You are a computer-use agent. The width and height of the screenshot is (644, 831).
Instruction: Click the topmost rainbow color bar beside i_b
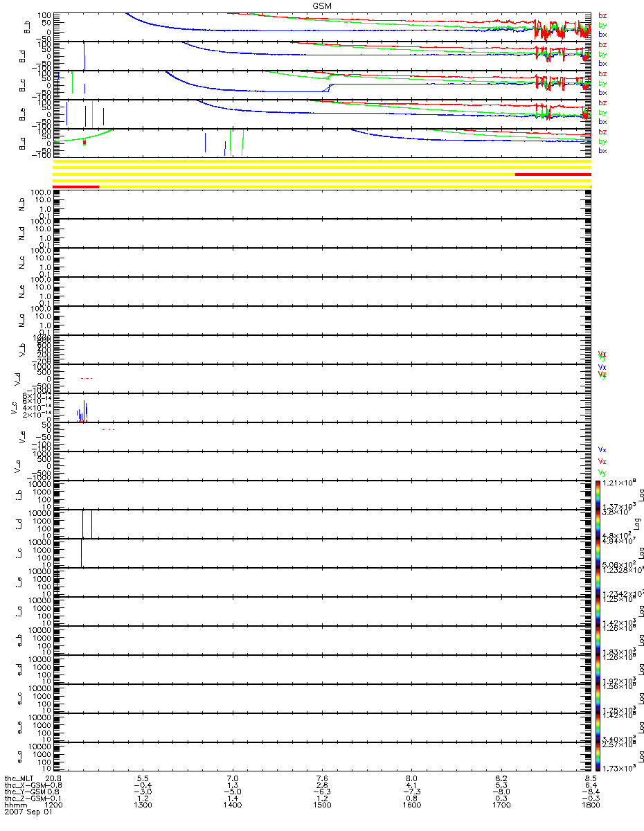598,495
